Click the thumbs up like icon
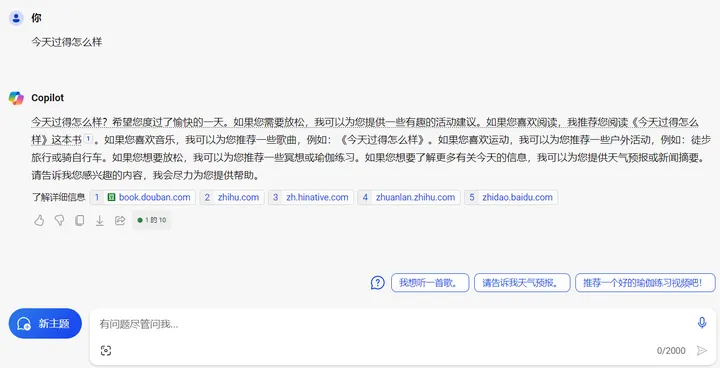 click(x=39, y=221)
